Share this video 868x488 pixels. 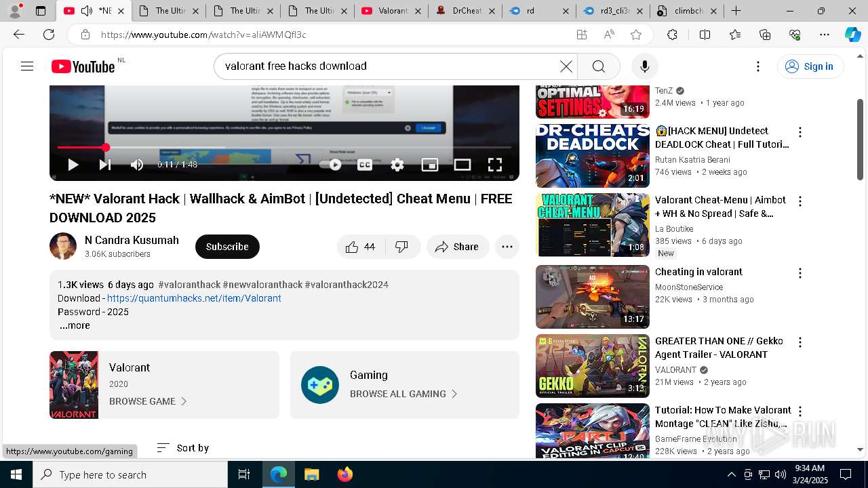point(457,247)
